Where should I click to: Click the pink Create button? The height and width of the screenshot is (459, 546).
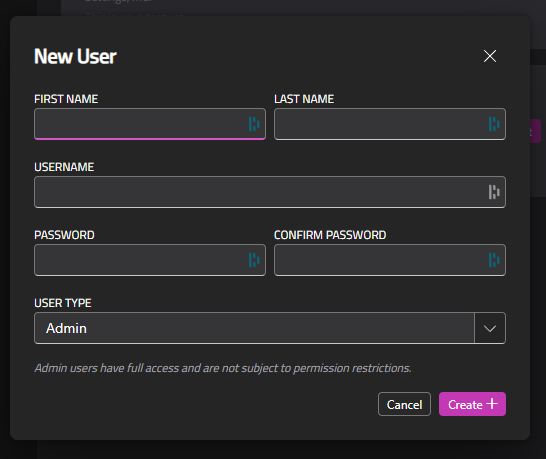point(472,404)
